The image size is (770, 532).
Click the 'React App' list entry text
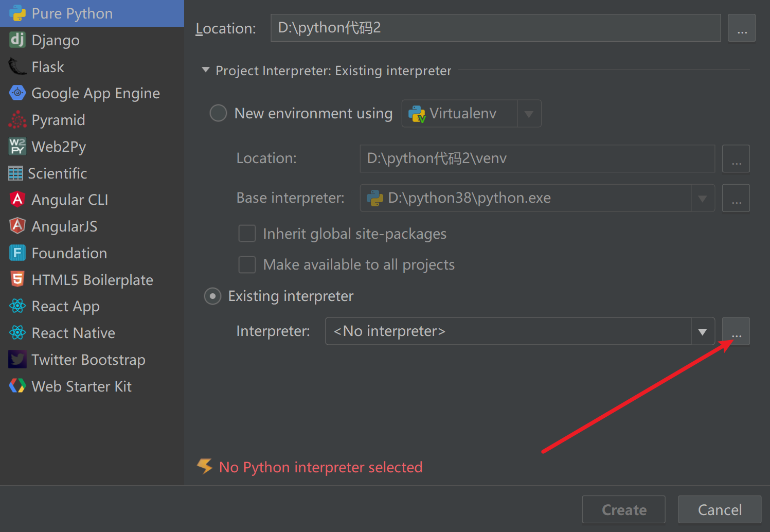click(x=66, y=307)
